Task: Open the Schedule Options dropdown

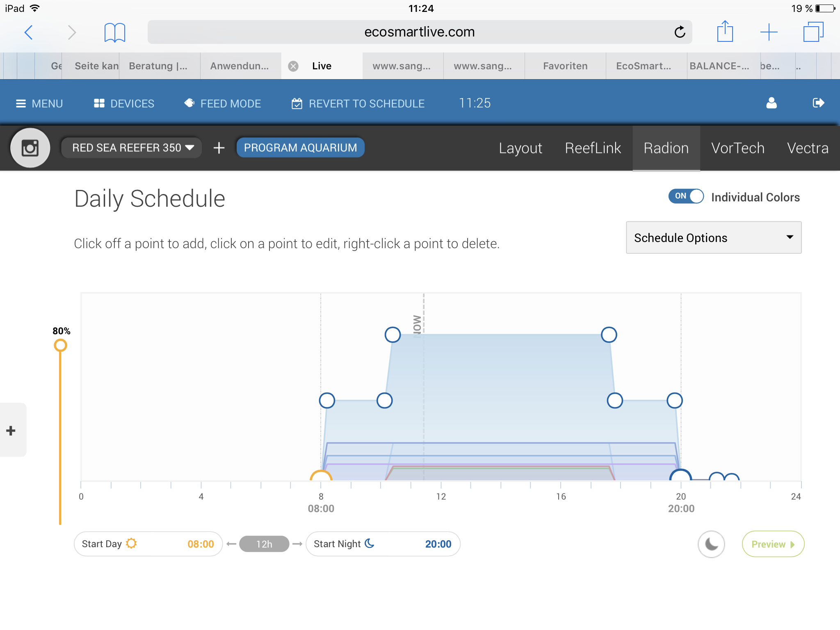Action: (x=713, y=237)
